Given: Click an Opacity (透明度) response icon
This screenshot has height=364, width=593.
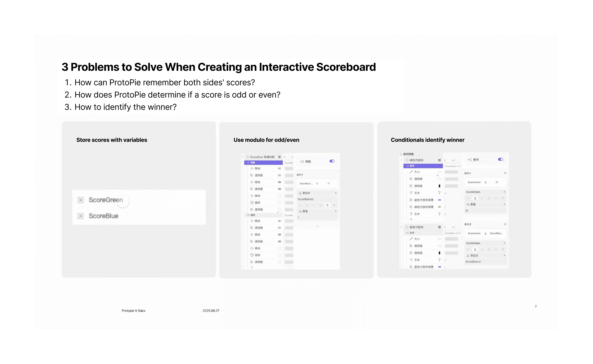Looking at the screenshot, I should [x=252, y=175].
